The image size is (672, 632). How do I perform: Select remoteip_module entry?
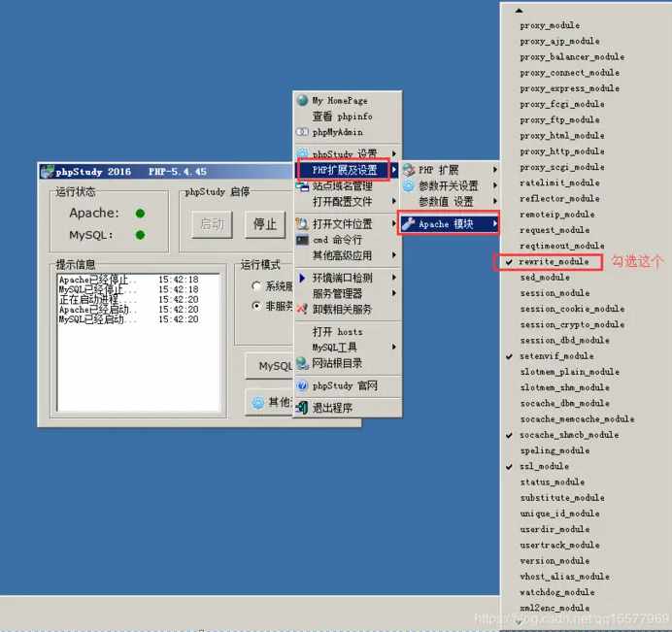557,215
